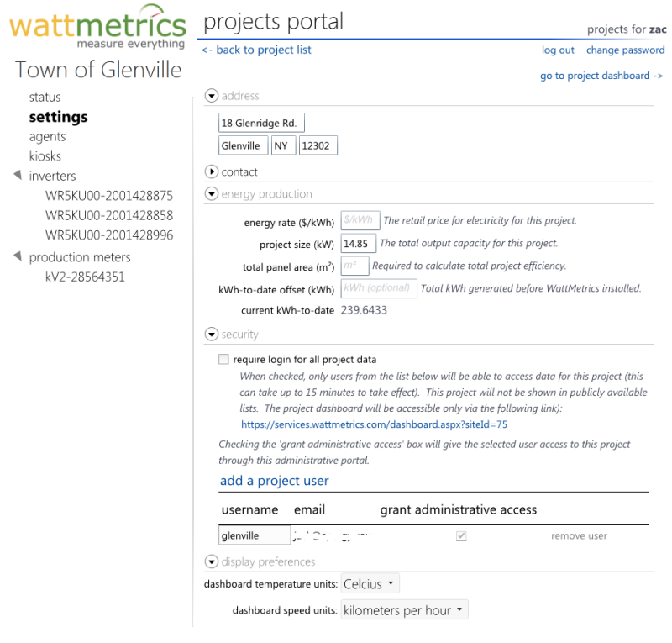This screenshot has width=672, height=643.
Task: Enable require login for all project data
Action: (x=223, y=359)
